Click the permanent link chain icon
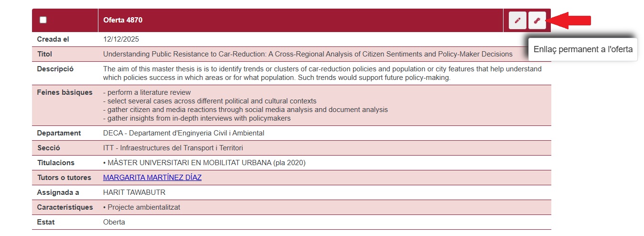Image resolution: width=644 pixels, height=236 pixels. pyautogui.click(x=537, y=21)
